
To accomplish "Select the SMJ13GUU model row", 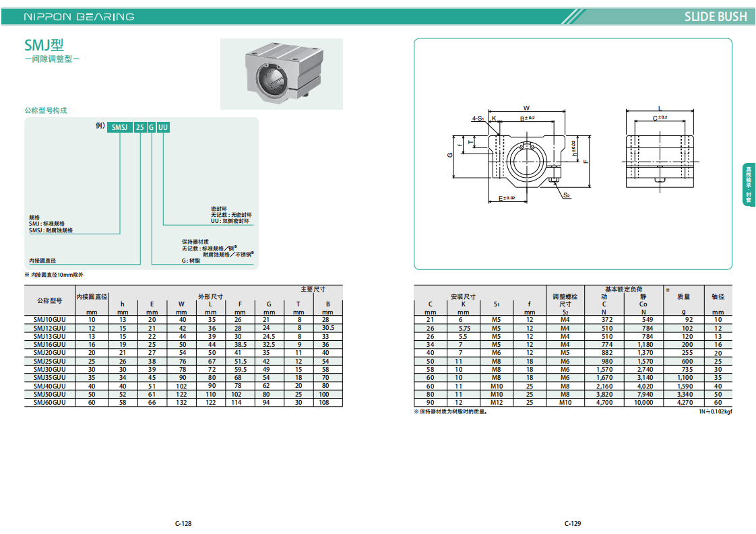I will pos(183,337).
